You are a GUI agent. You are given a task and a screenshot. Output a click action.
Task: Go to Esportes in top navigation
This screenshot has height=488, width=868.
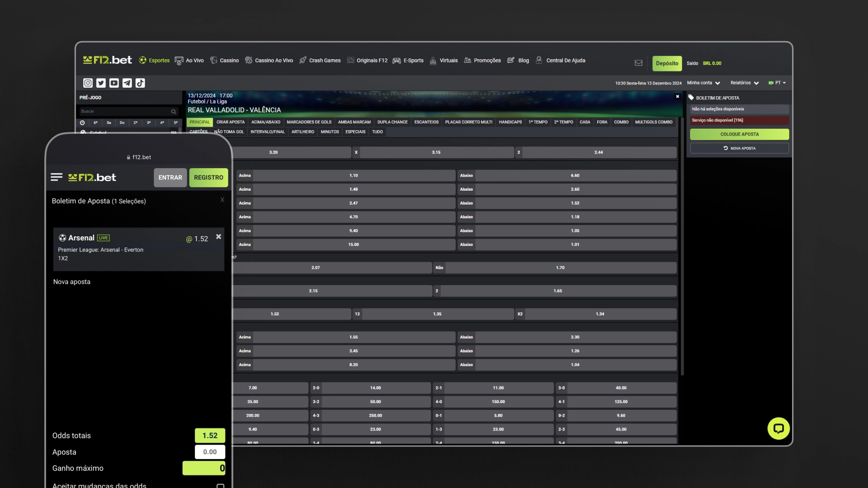click(154, 61)
